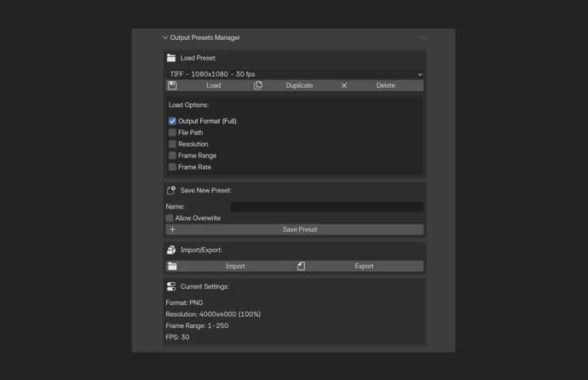
Task: Open the TIFF 1080x1080 preset dropdown
Action: (x=294, y=74)
